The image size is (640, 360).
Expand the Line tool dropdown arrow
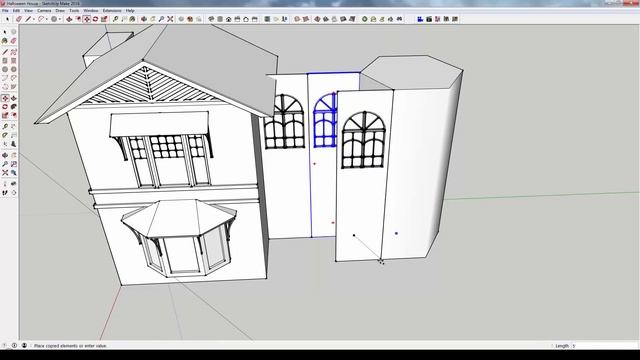tap(33, 19)
